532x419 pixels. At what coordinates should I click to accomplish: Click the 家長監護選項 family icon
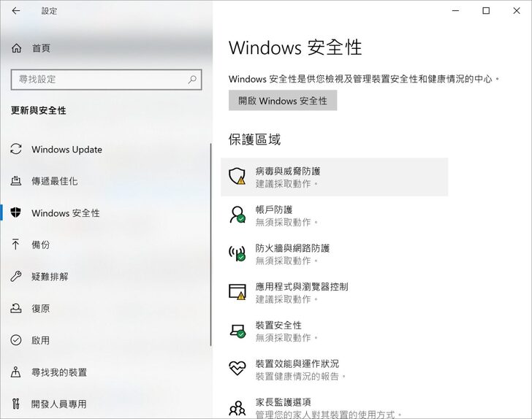pos(237,408)
